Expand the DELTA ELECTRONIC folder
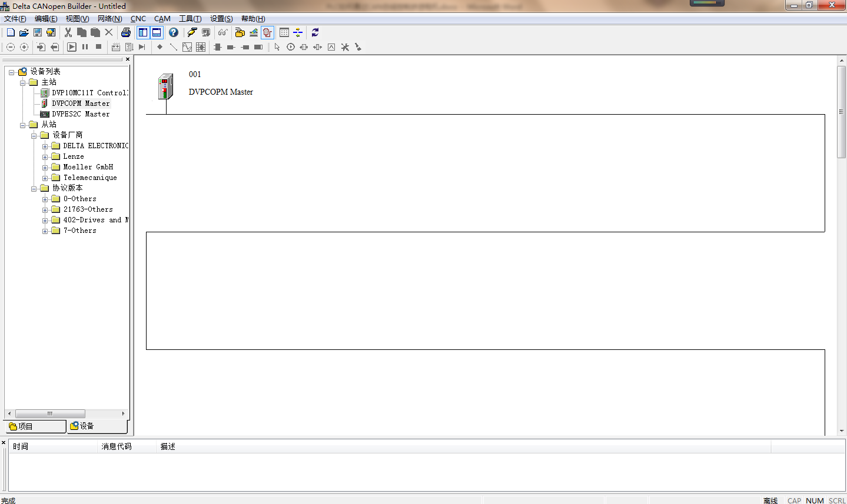This screenshot has height=504, width=847. click(x=45, y=146)
